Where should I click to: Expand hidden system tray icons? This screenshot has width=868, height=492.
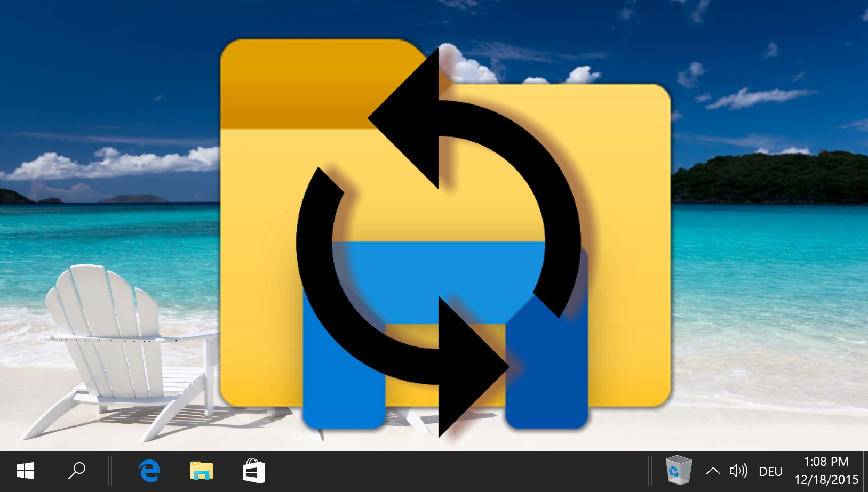point(713,471)
